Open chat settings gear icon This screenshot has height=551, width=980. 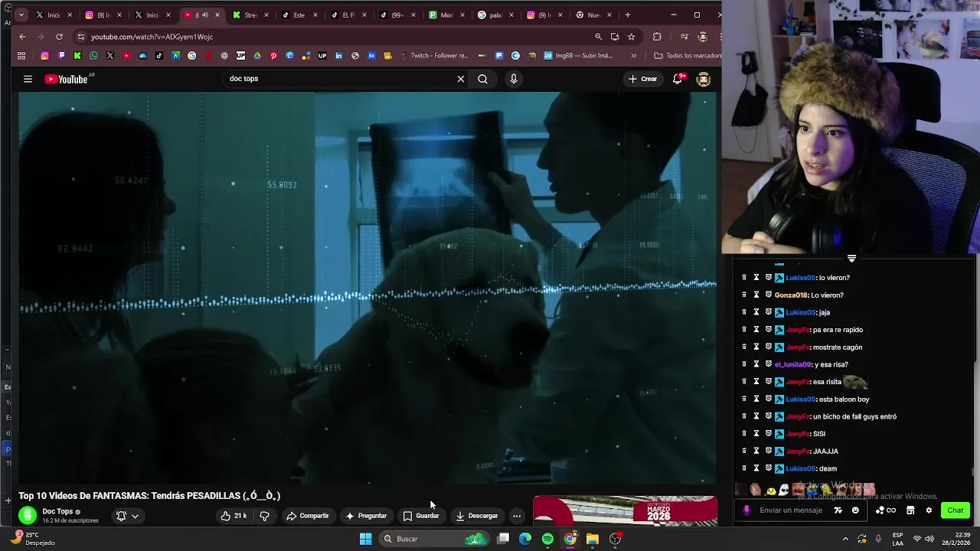tap(929, 510)
